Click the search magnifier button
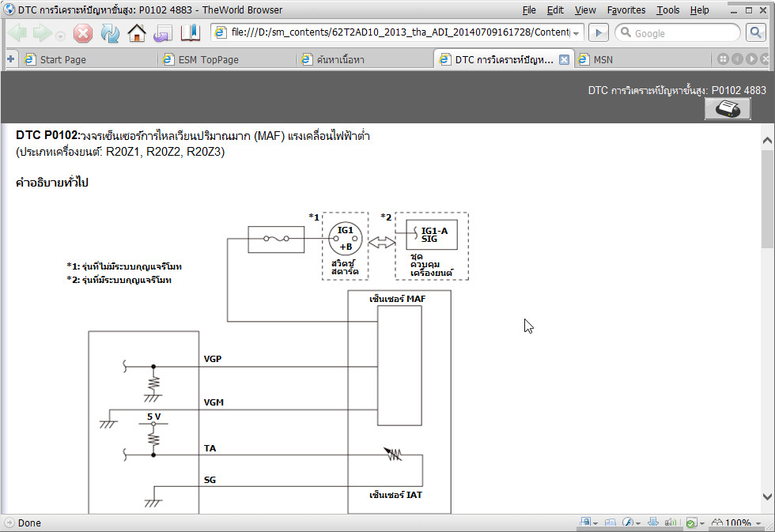Screen dimensions: 775x532 point(755,33)
